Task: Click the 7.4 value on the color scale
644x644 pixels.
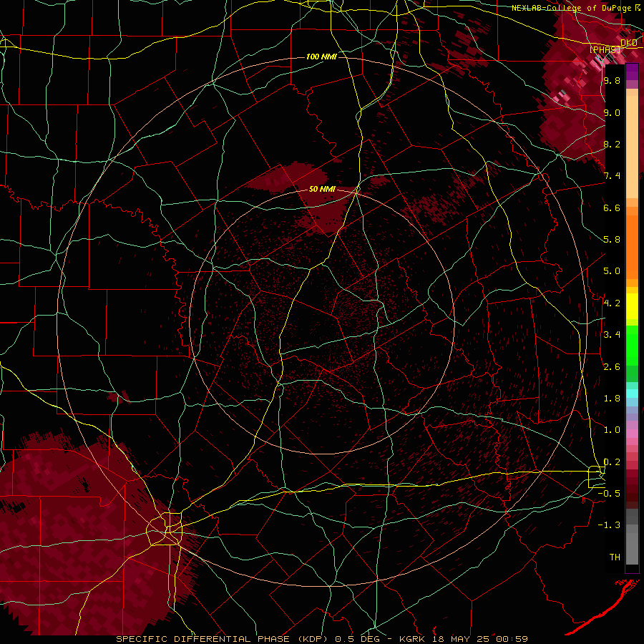Action: tap(612, 176)
